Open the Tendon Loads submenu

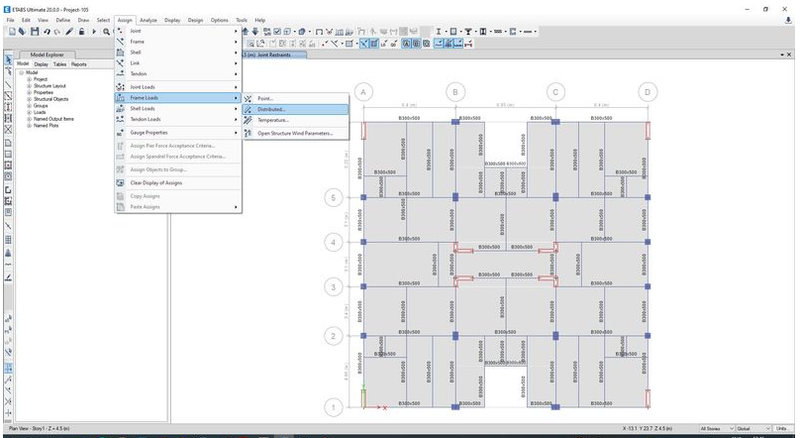pos(178,119)
